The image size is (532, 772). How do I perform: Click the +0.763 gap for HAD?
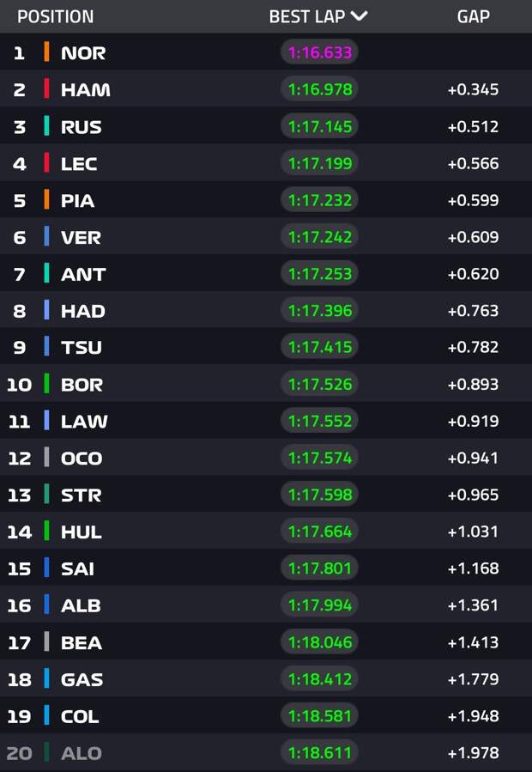pos(473,310)
